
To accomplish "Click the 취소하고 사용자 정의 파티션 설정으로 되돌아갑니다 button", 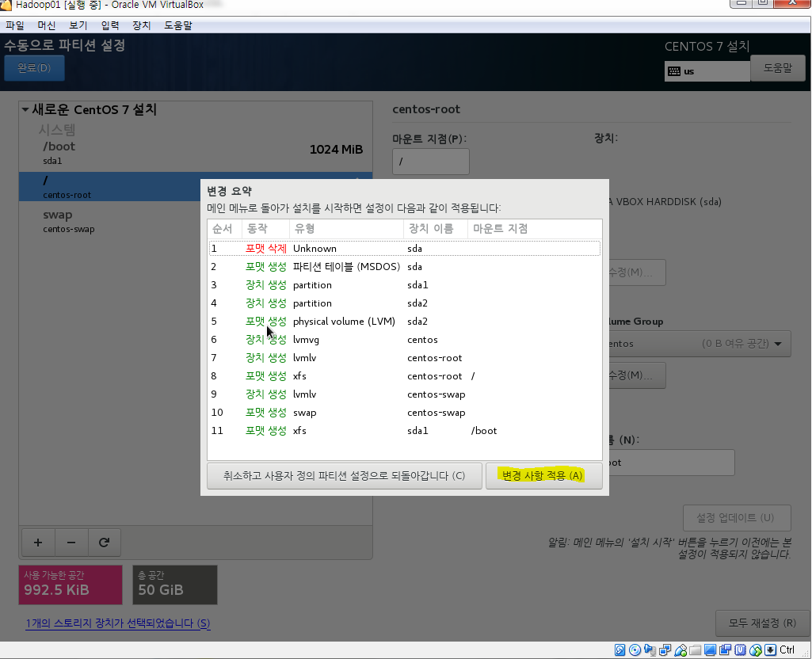I will point(345,476).
